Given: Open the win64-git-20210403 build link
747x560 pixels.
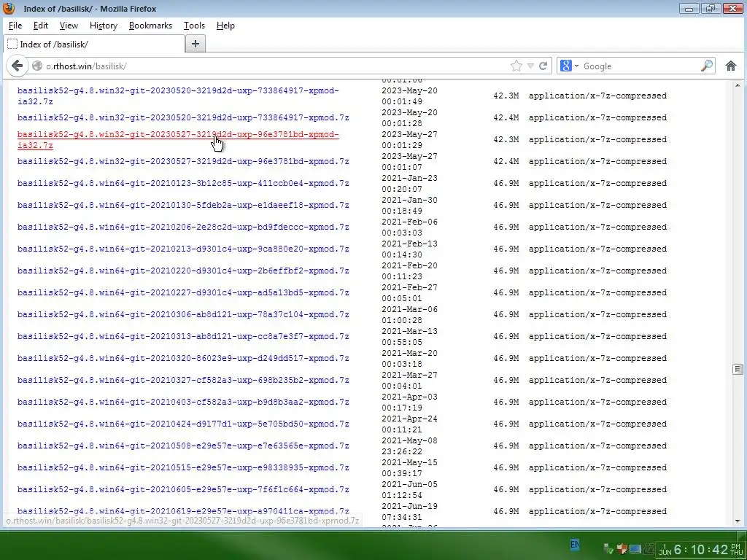Looking at the screenshot, I should 183,402.
